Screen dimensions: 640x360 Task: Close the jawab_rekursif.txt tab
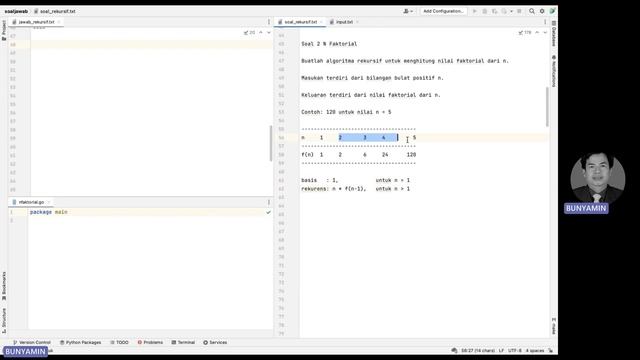(x=59, y=22)
